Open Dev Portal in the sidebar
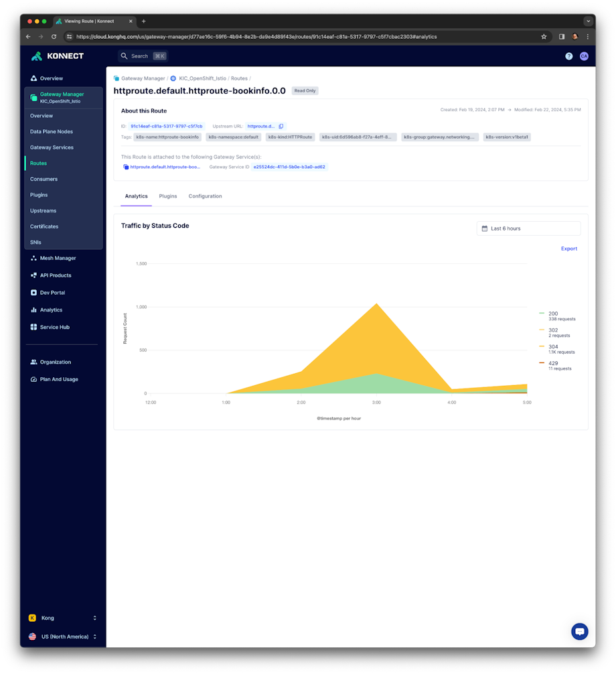The image size is (616, 674). [33, 293]
